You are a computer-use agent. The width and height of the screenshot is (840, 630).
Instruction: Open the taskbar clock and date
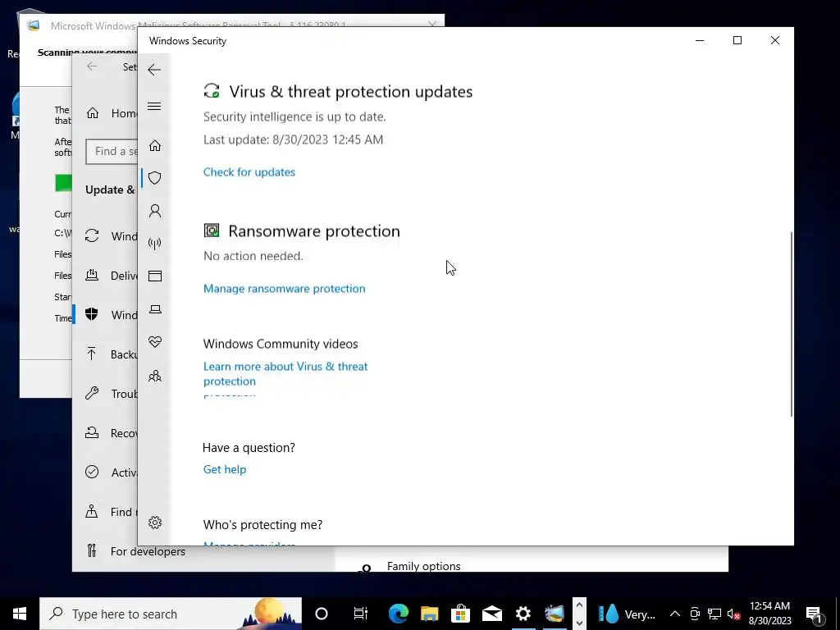click(x=769, y=614)
